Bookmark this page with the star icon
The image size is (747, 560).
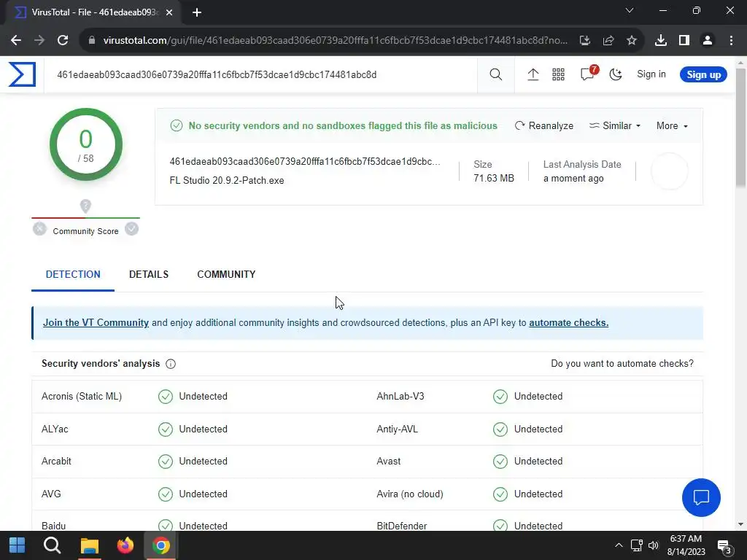[632, 41]
